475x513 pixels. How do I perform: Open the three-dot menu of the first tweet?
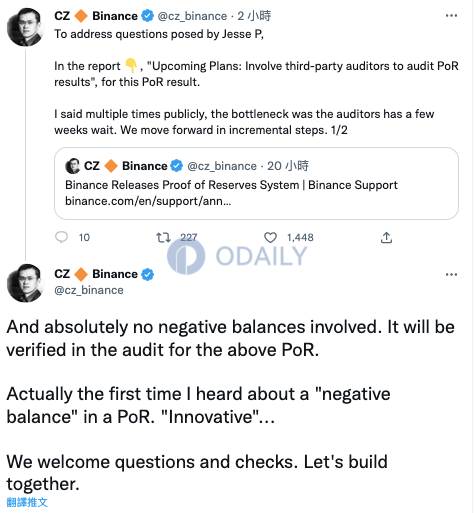451,16
